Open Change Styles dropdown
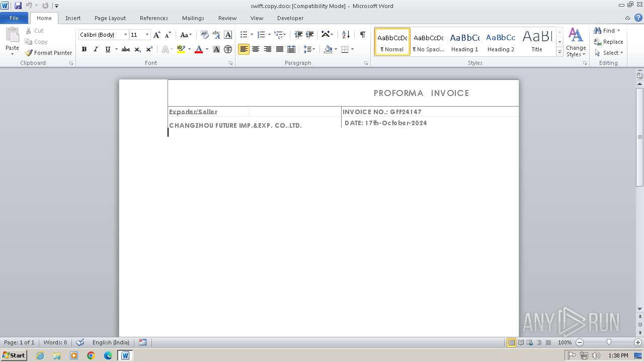The image size is (644, 362). click(x=576, y=42)
